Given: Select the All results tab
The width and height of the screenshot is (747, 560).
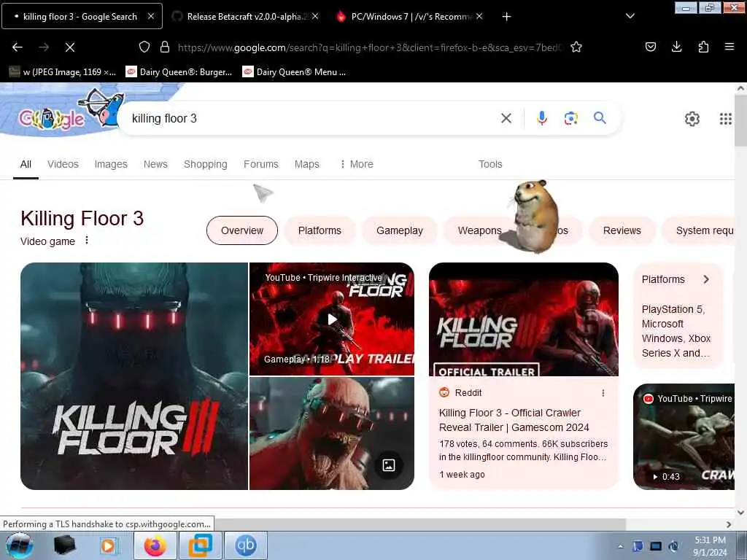Looking at the screenshot, I should [x=26, y=164].
